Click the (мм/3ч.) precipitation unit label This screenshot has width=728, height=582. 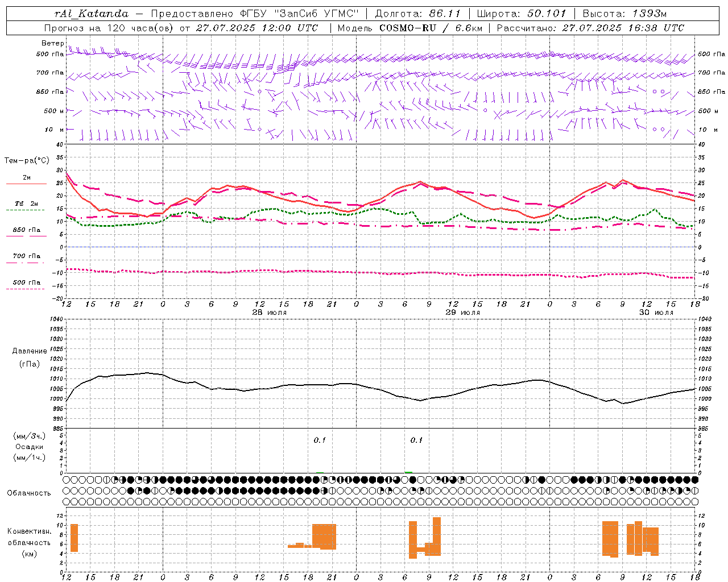tap(30, 436)
